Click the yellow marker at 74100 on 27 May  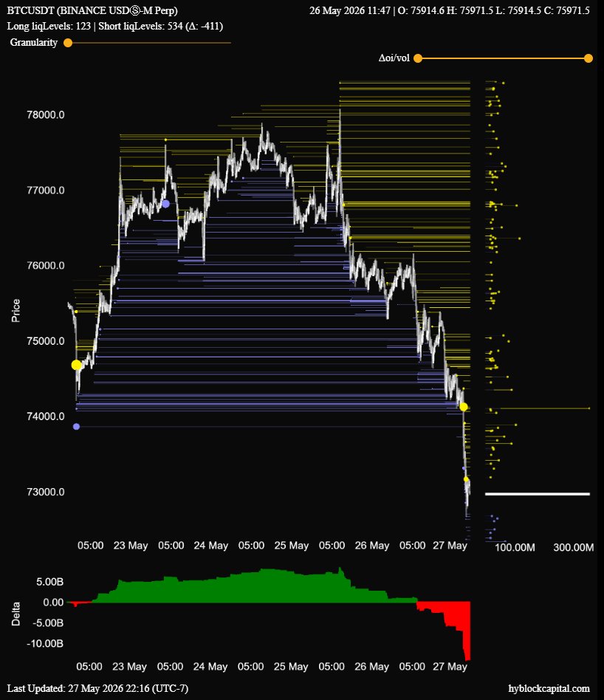pyautogui.click(x=464, y=407)
